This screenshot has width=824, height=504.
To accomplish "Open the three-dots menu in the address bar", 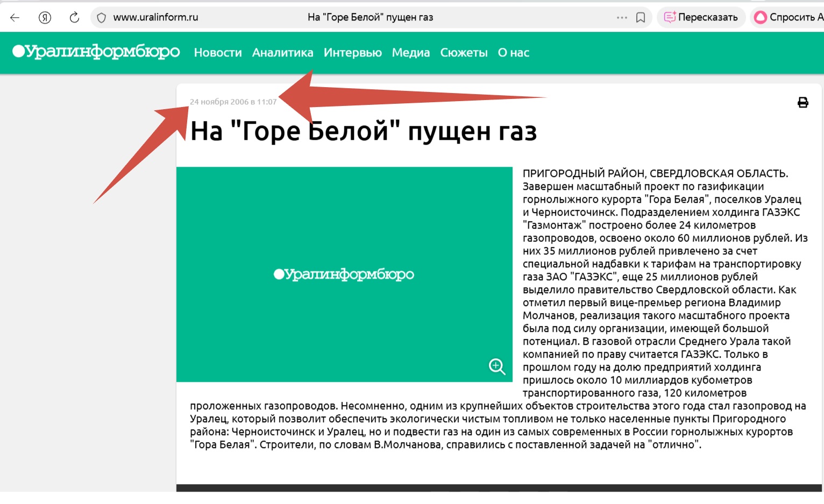I will (622, 17).
